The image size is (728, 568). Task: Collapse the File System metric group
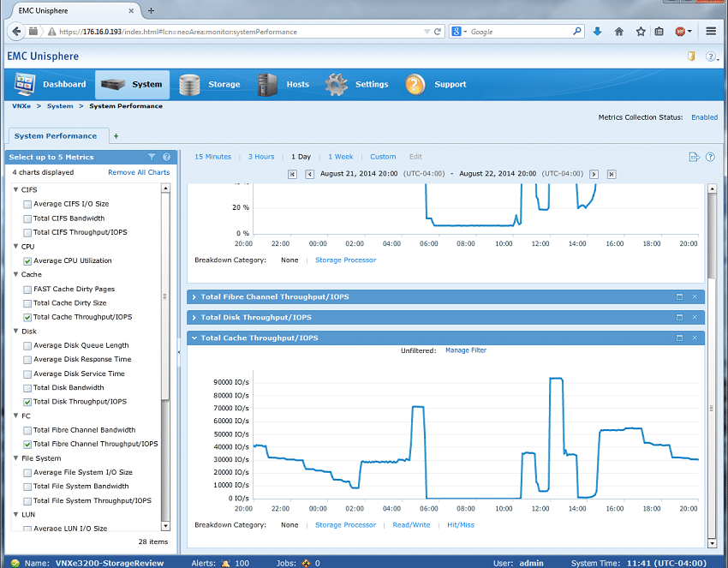coord(15,458)
